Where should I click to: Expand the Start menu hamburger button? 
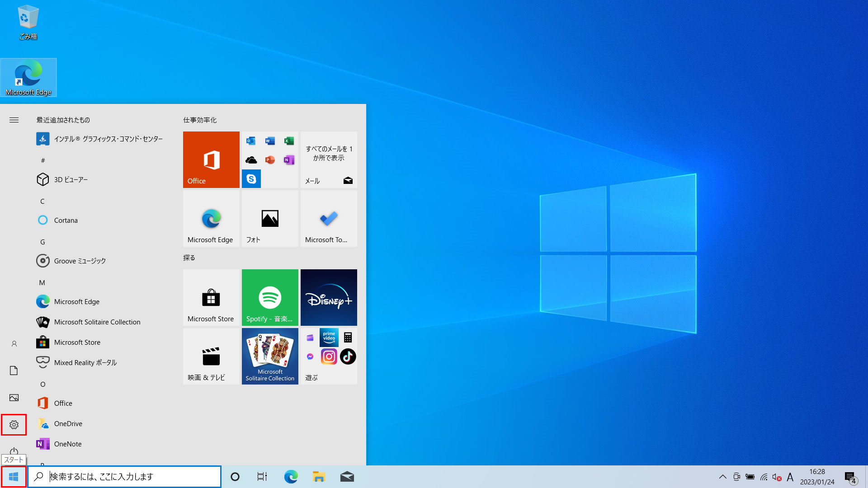pos(14,120)
